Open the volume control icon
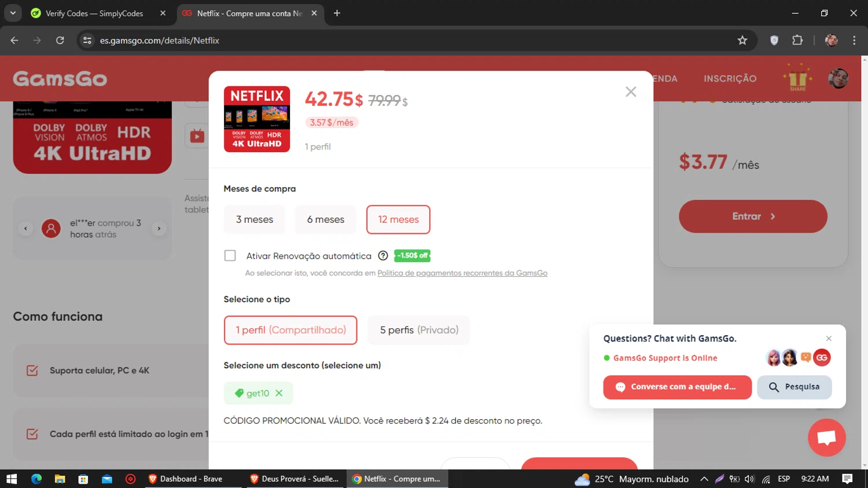 pos(750,479)
